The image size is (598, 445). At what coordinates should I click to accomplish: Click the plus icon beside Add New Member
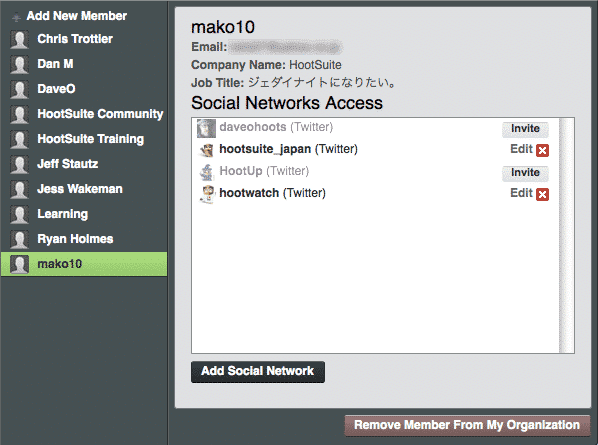click(x=16, y=17)
